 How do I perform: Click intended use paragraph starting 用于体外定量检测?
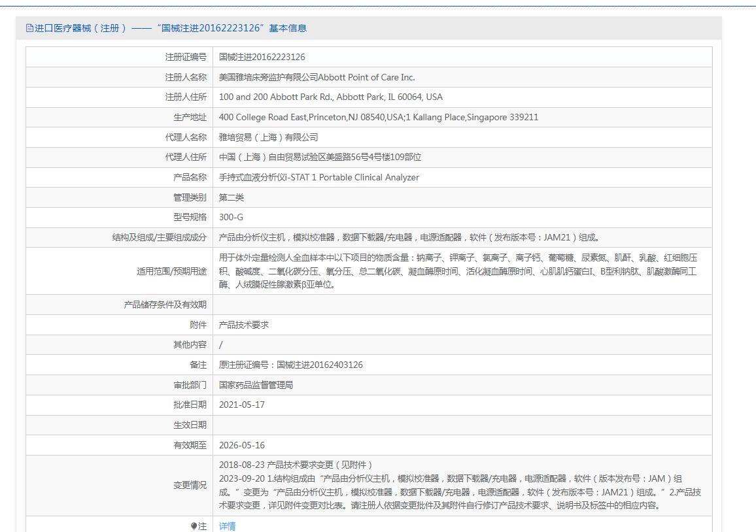[458, 271]
